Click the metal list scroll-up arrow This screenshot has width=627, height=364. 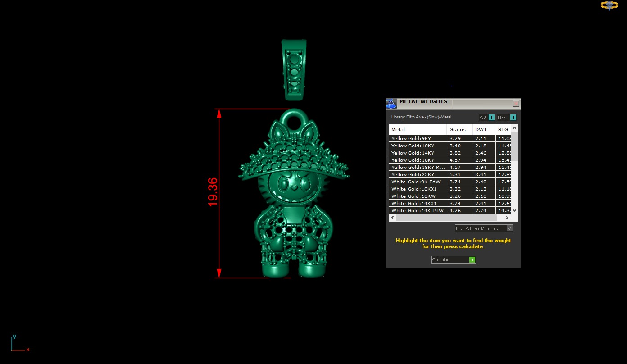(515, 128)
